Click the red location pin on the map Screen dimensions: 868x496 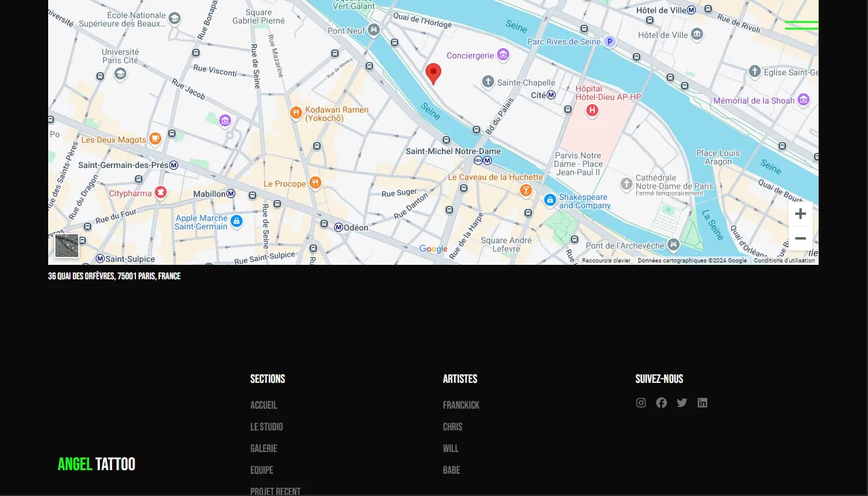coord(433,73)
